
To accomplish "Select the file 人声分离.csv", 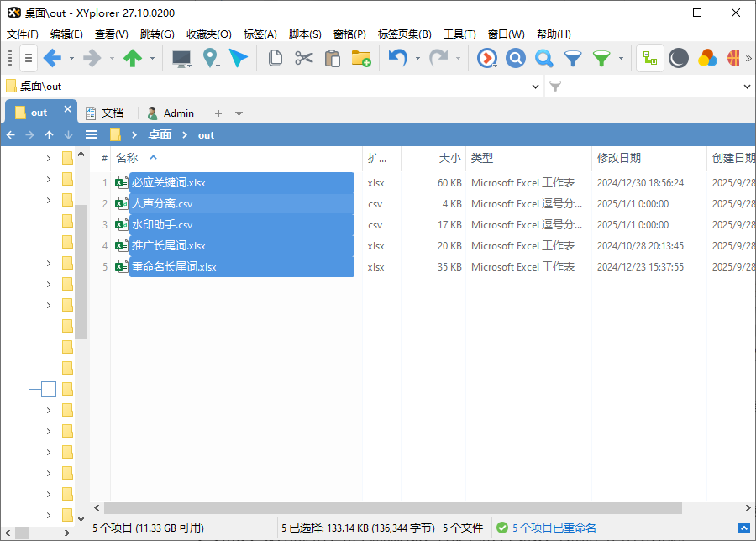I will coord(162,204).
